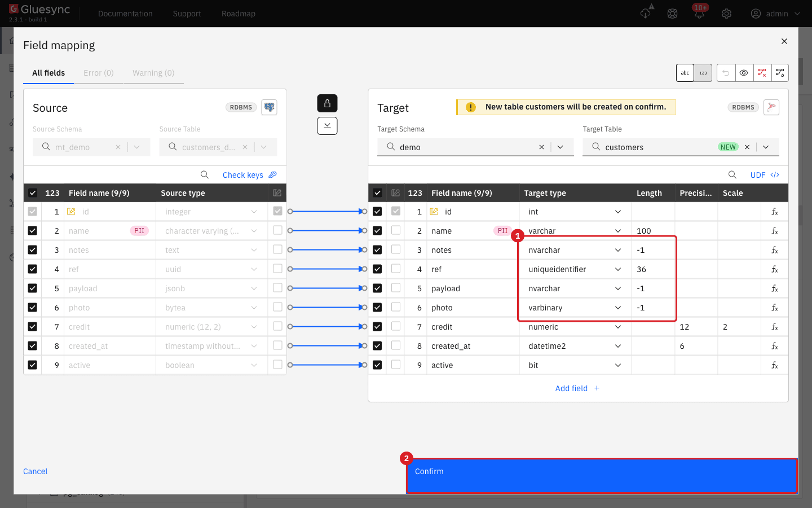Viewport: 812px width, 508px height.
Task: Toggle select-all checkbox in source header
Action: coord(33,193)
